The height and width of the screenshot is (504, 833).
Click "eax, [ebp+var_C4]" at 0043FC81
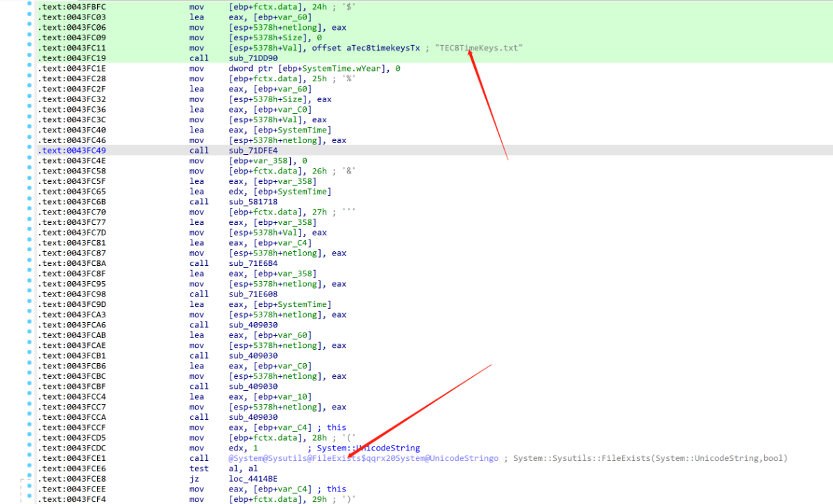[x=270, y=243]
